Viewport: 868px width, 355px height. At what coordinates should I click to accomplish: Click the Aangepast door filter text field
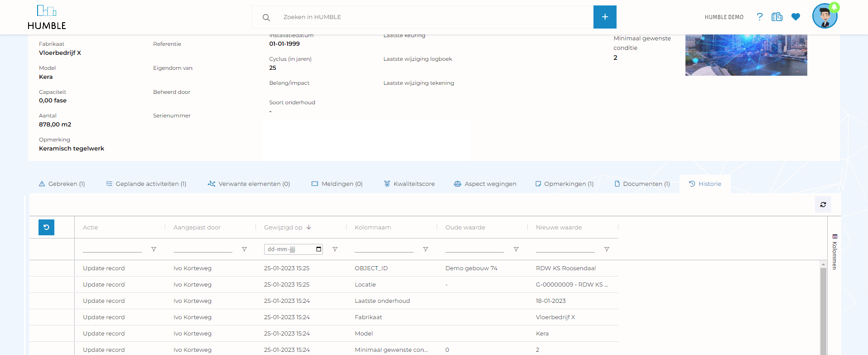pyautogui.click(x=203, y=249)
